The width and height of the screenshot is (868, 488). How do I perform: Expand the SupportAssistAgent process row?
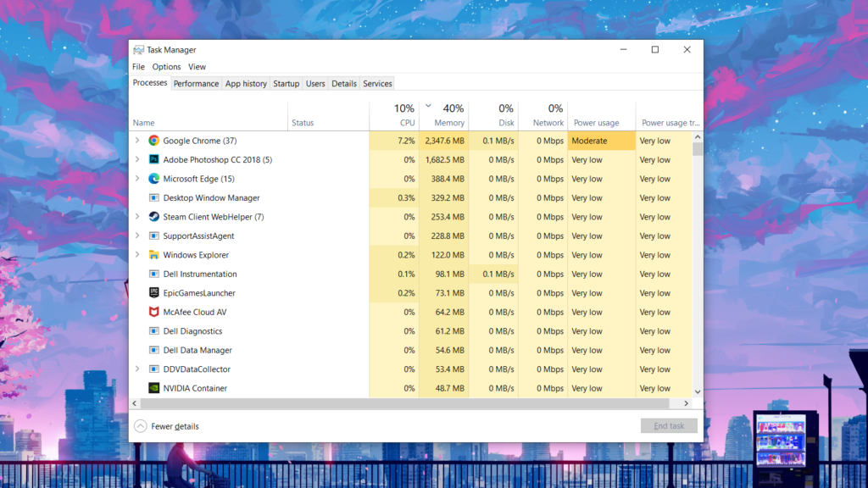pyautogui.click(x=137, y=236)
